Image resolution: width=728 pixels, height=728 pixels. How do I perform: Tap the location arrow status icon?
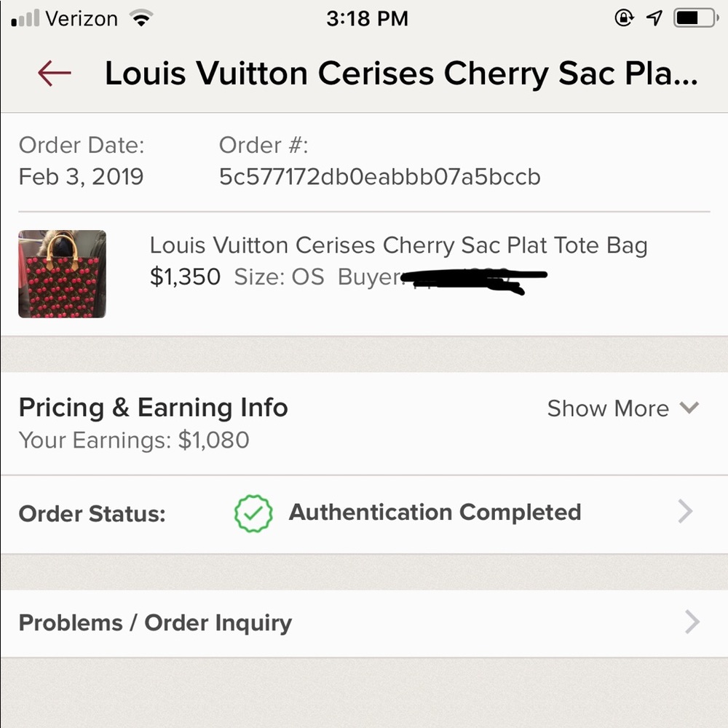(655, 18)
